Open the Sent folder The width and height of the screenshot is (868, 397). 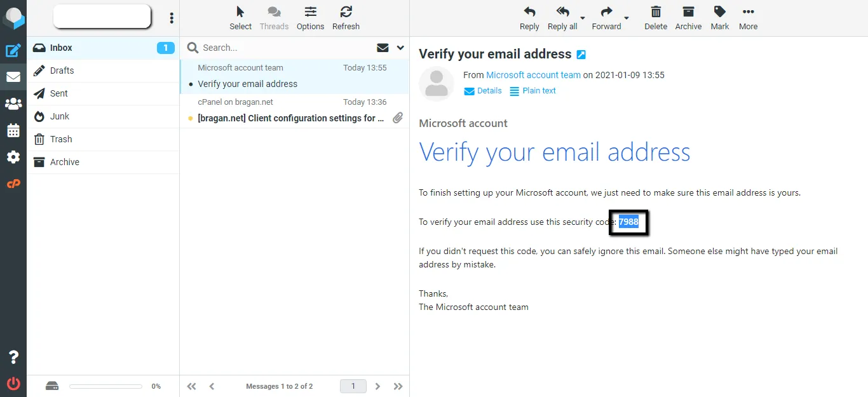103,93
